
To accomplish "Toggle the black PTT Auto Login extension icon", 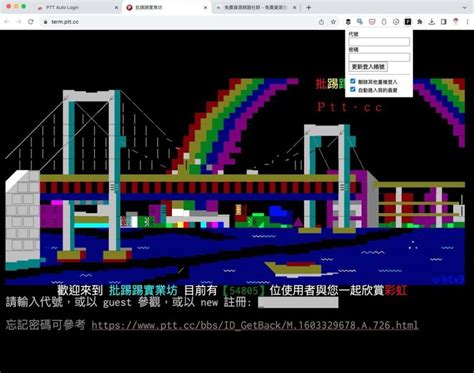I will click(408, 22).
